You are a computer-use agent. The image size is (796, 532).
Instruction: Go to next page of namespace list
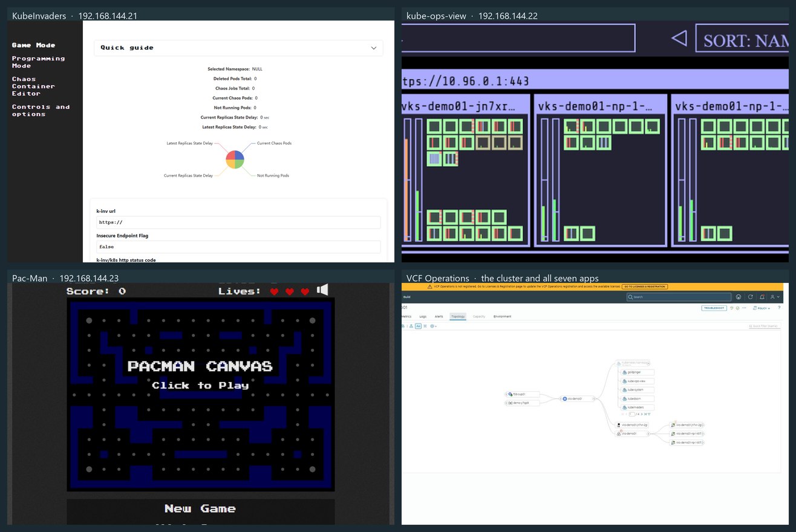[642, 414]
